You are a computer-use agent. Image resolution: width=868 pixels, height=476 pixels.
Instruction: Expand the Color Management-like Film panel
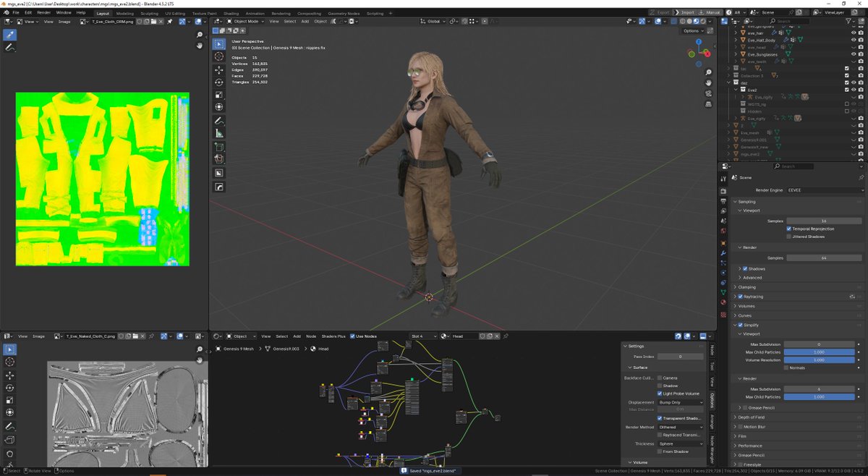coord(736,436)
